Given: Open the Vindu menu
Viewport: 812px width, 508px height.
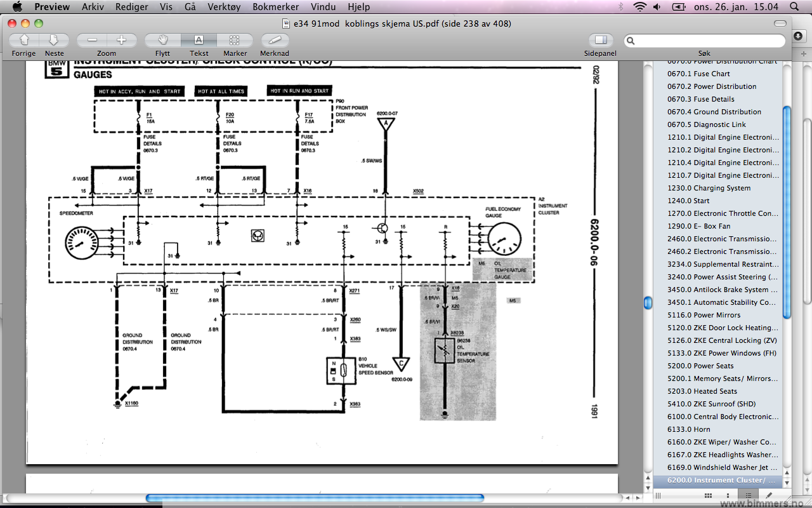Looking at the screenshot, I should click(x=324, y=6).
